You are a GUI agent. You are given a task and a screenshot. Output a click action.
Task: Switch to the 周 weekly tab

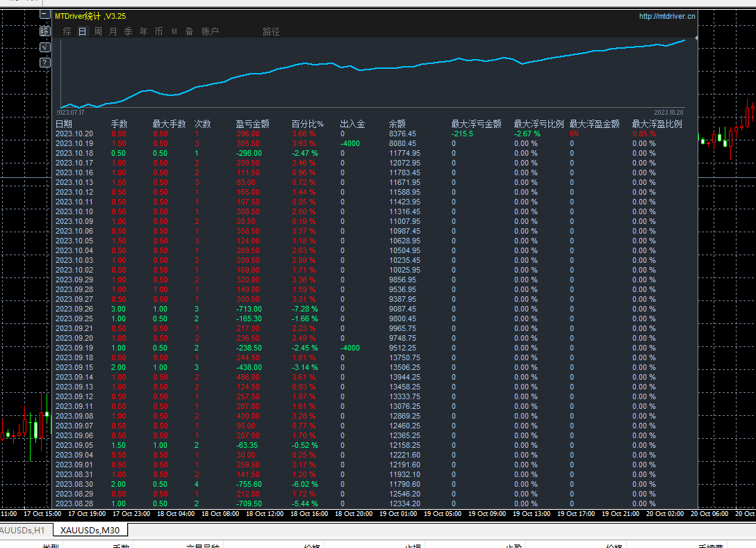(x=98, y=31)
